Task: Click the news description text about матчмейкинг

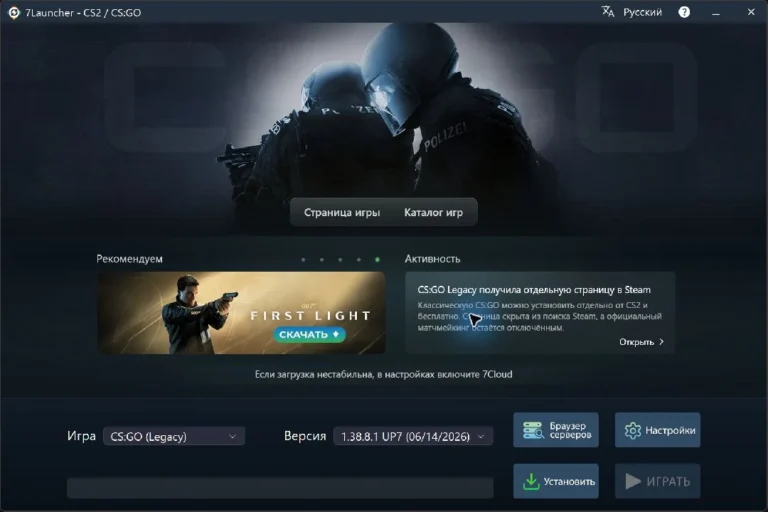Action: click(540, 316)
